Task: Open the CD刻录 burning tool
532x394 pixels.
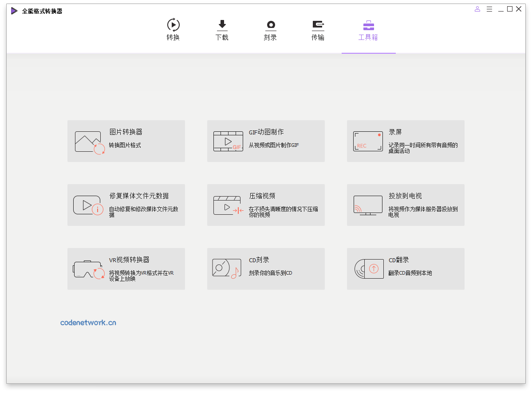Action: 266,268
